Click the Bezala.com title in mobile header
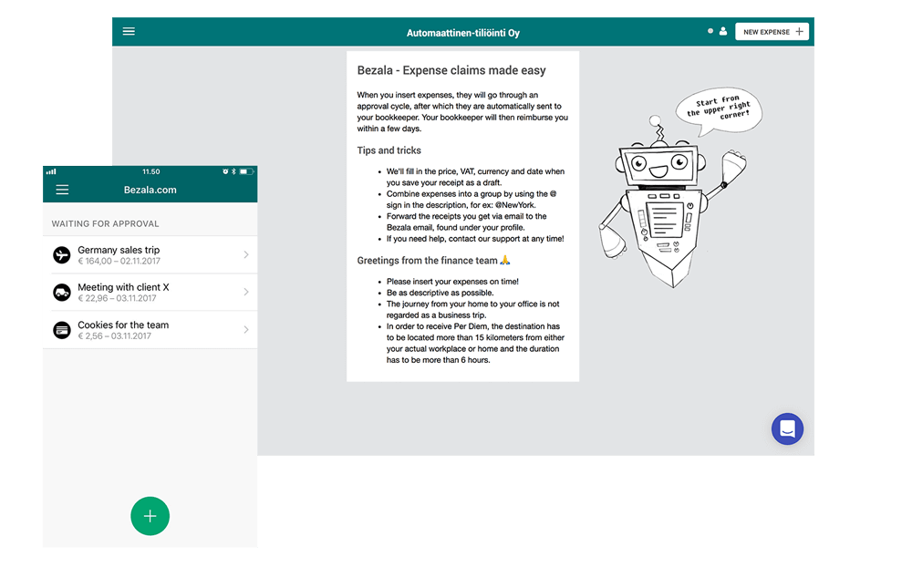The height and width of the screenshot is (588, 912). click(x=150, y=190)
